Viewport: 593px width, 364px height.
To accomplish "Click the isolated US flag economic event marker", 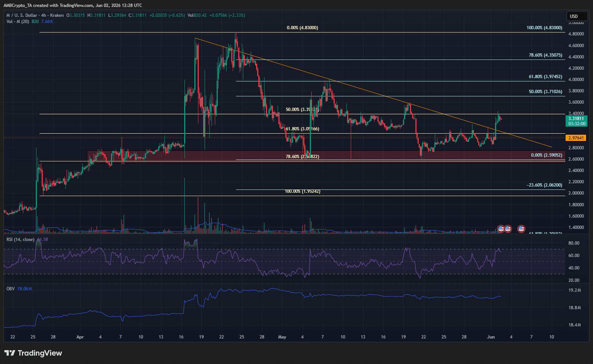I will 521,229.
